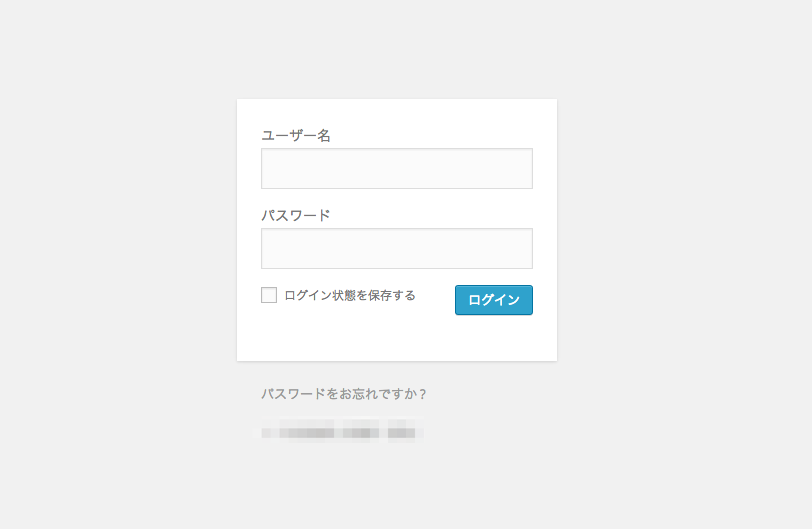Click the blue ログイン button
Viewport: 812px width, 529px height.
click(494, 300)
